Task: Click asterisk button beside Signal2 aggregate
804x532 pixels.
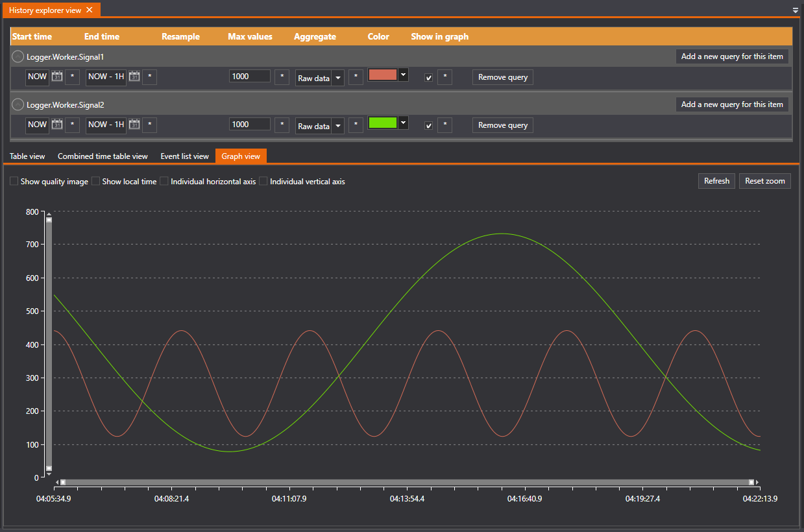Action: 356,125
